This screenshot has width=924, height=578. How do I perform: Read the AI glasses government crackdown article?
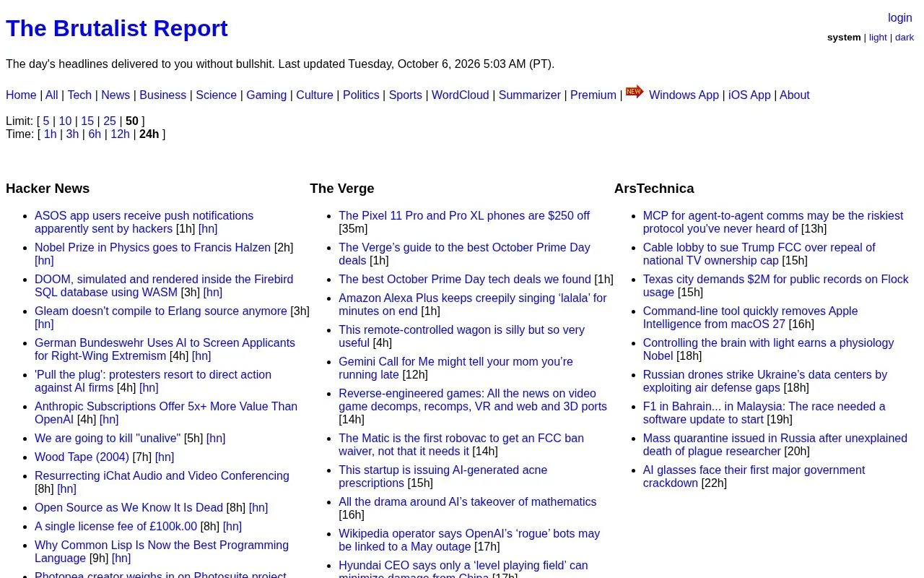point(754,477)
